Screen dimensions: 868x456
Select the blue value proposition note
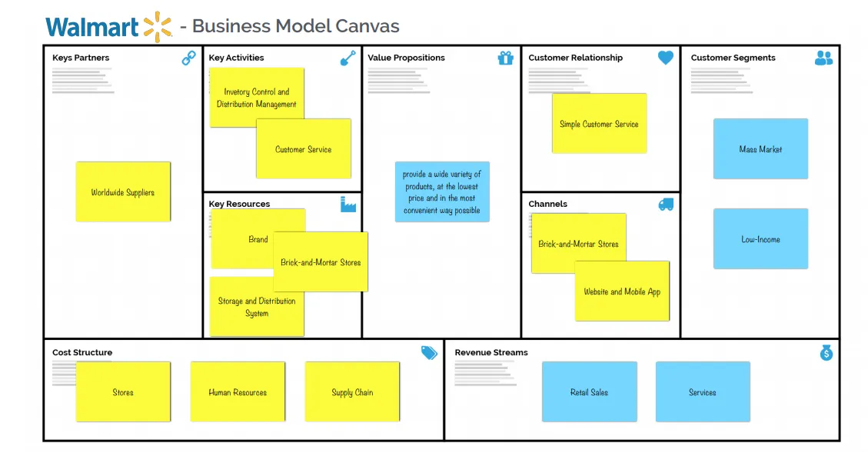tap(442, 192)
